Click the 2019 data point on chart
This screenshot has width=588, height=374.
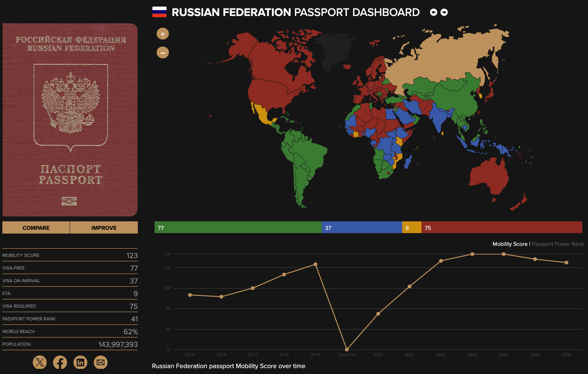click(315, 264)
